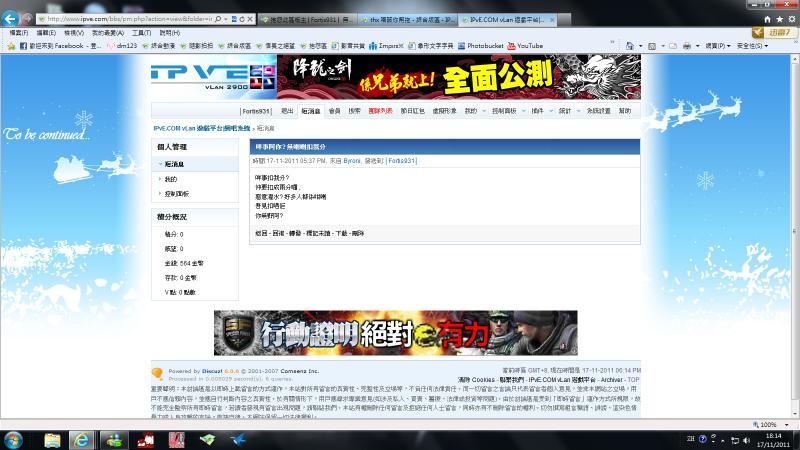Click 清除 Cookies in footer

point(477,380)
